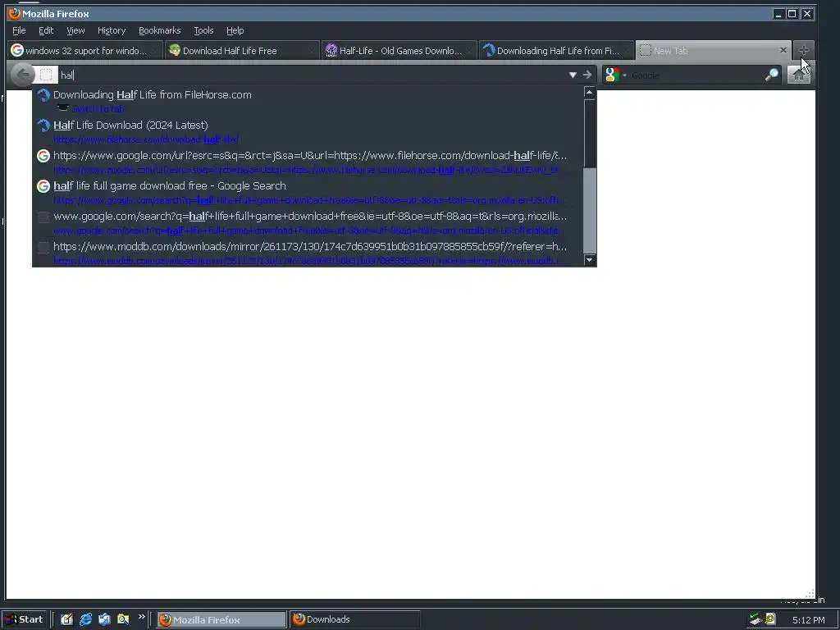This screenshot has width=840, height=630.
Task: Click favicon of Half-Life Old Games tab
Action: tap(331, 50)
